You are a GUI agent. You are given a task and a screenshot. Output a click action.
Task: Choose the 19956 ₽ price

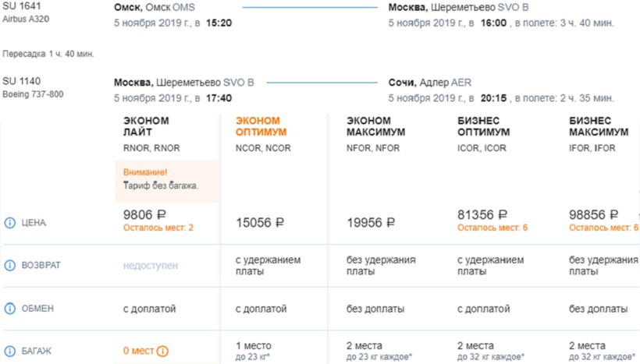tap(371, 223)
